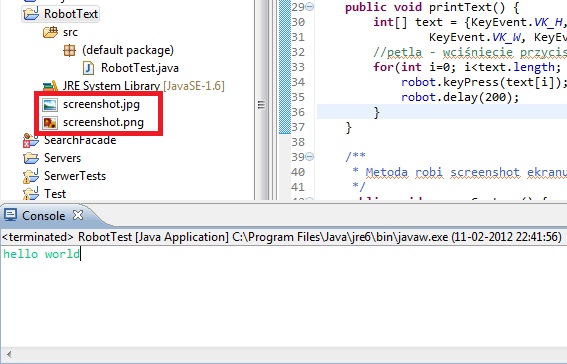Image resolution: width=567 pixels, height=364 pixels.
Task: Select the RobotText project folder
Action: click(x=71, y=14)
